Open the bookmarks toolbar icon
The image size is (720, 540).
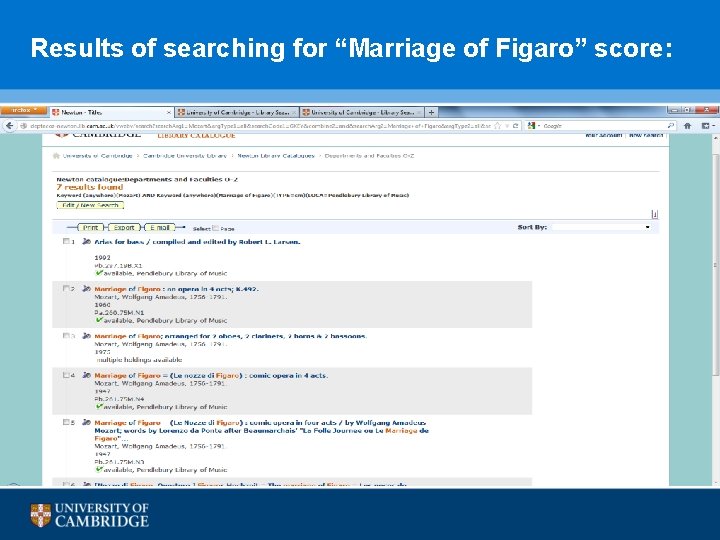click(706, 126)
